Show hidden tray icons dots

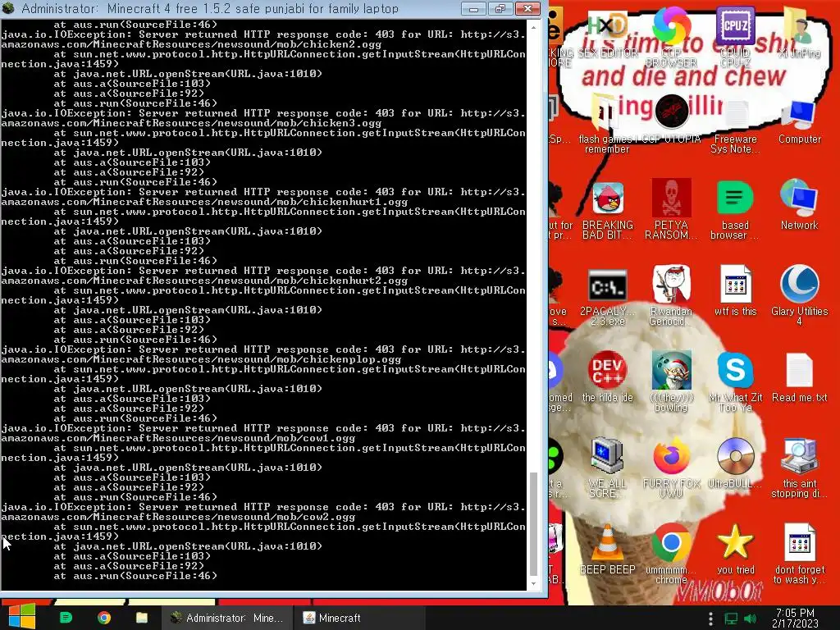710,619
